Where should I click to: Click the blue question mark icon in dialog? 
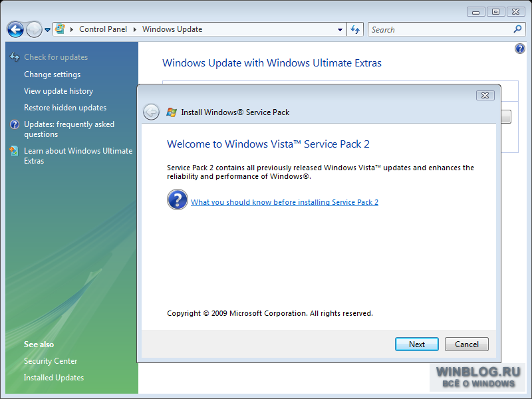coord(178,199)
